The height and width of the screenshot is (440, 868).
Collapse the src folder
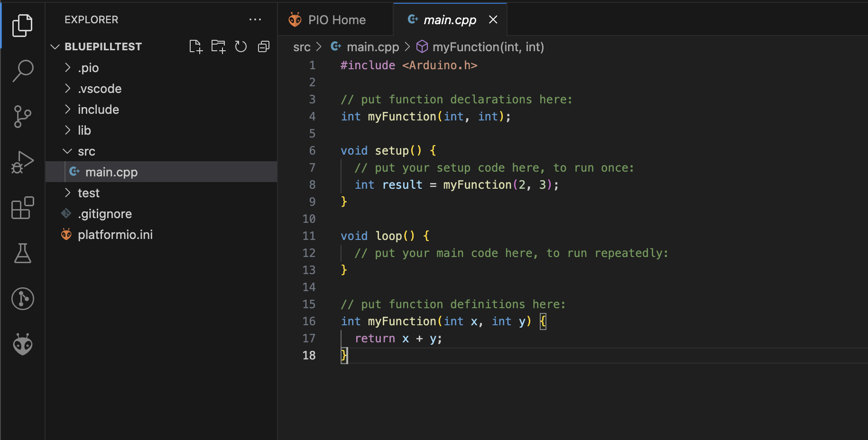(x=86, y=151)
